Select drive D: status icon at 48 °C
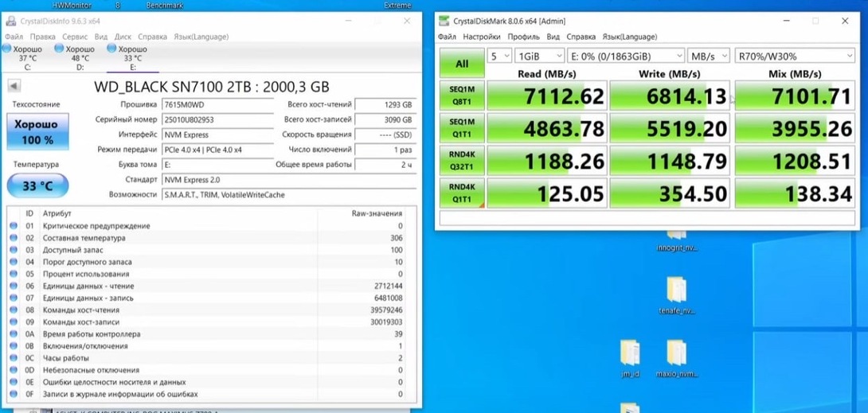 pos(59,49)
